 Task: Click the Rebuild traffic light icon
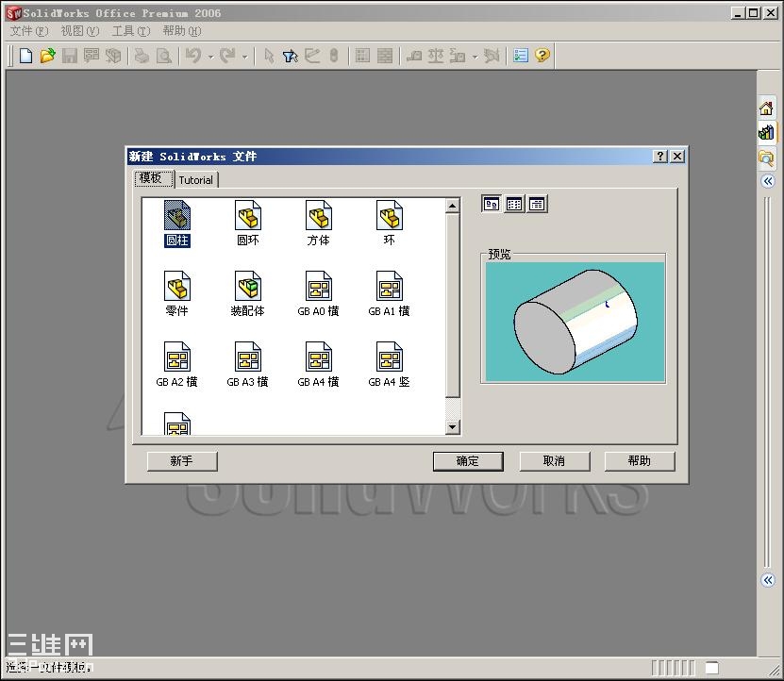[334, 56]
